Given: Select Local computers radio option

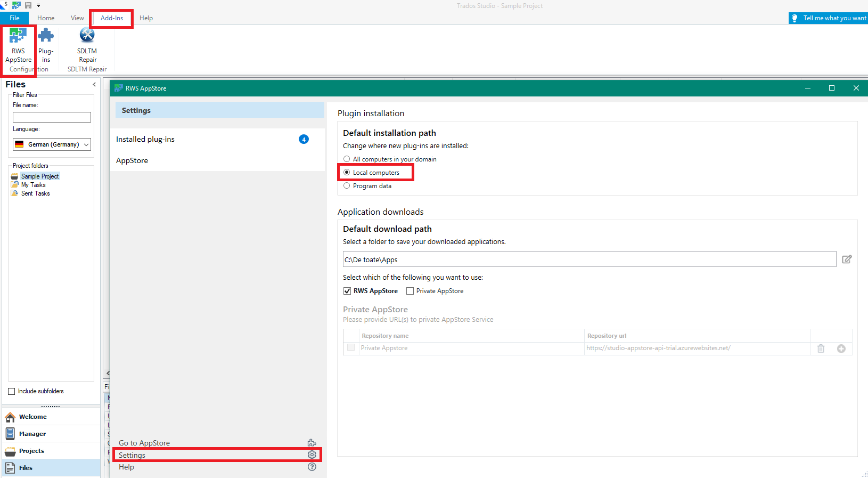Looking at the screenshot, I should pos(347,172).
